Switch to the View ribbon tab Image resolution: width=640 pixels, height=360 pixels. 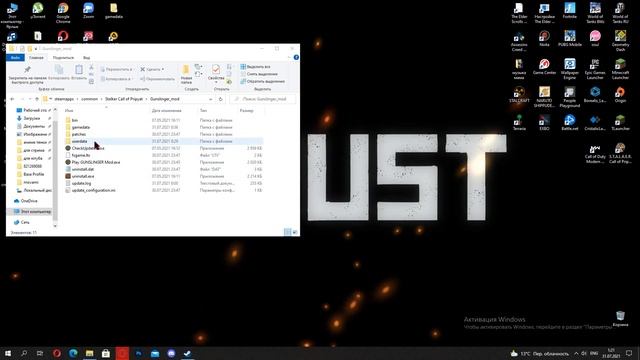click(87, 58)
